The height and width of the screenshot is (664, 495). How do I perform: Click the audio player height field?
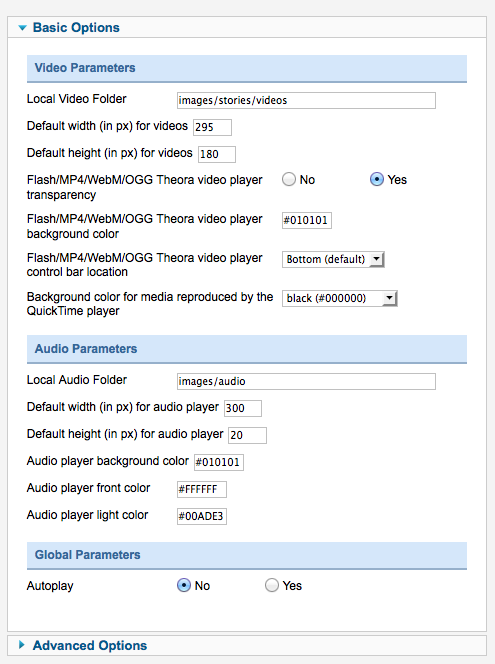(x=247, y=435)
